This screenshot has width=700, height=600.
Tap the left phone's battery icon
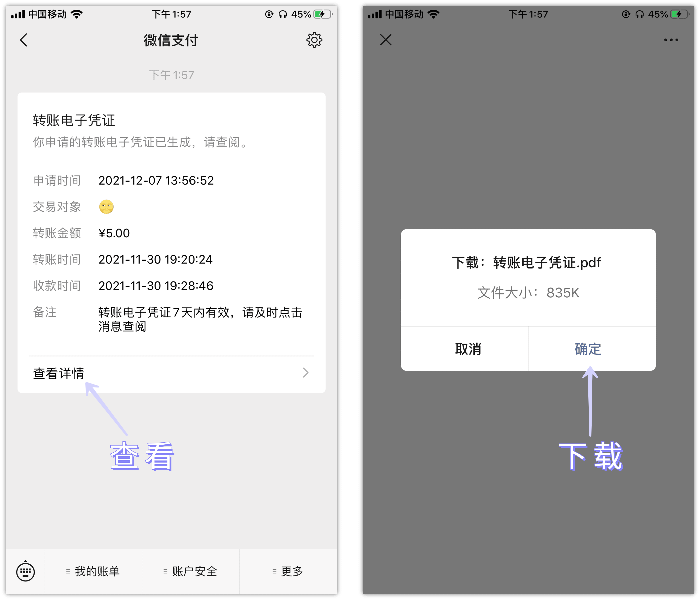(323, 14)
